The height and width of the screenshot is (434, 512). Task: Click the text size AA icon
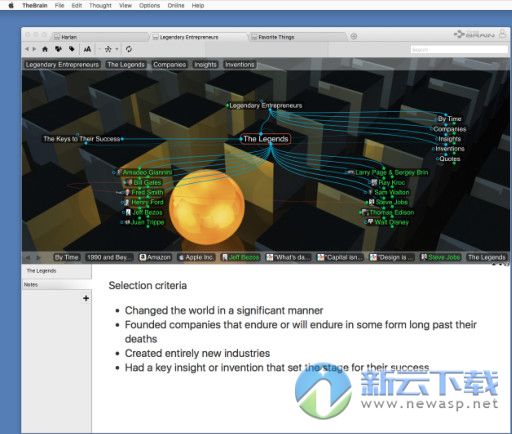point(87,49)
